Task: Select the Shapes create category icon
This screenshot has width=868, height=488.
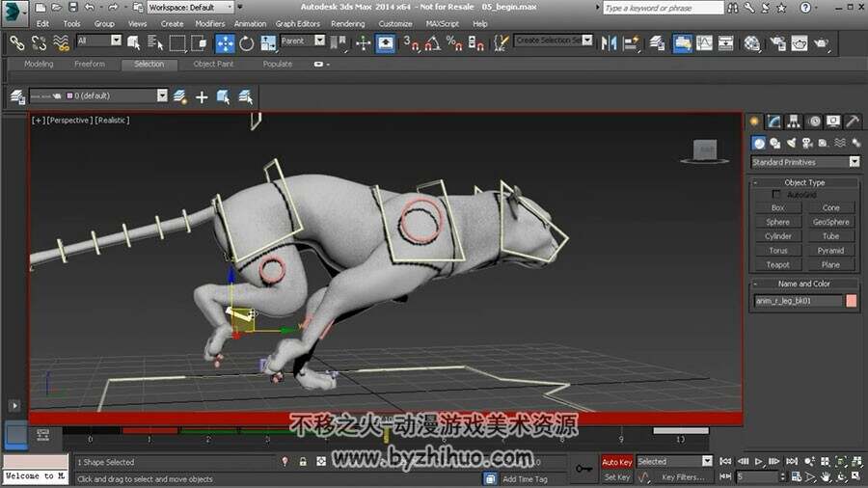Action: [775, 144]
